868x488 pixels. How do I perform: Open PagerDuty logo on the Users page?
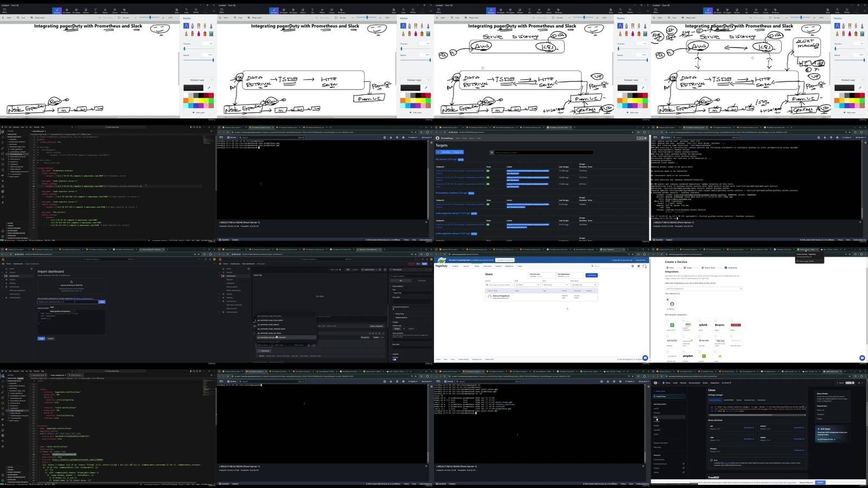tap(442, 266)
